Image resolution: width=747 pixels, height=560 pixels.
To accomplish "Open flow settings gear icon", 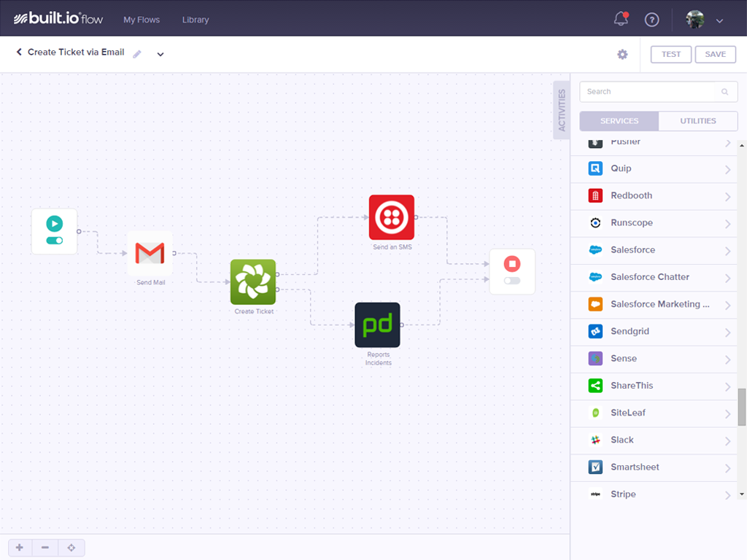I will (622, 55).
